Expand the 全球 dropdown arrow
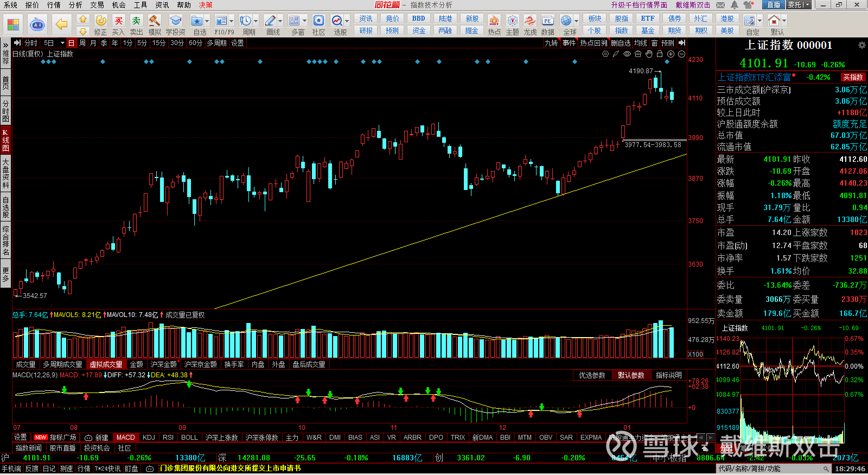The height and width of the screenshot is (475, 868). click(x=576, y=21)
